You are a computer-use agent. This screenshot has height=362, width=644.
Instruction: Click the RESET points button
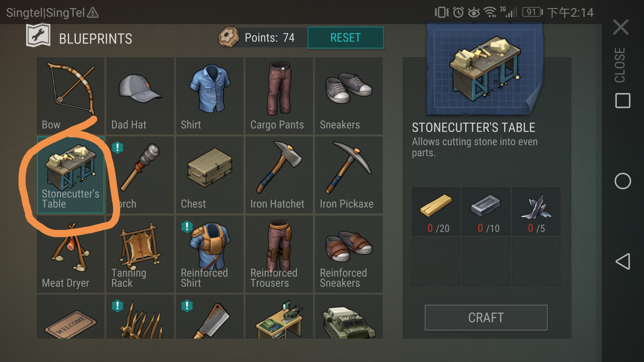pos(345,38)
